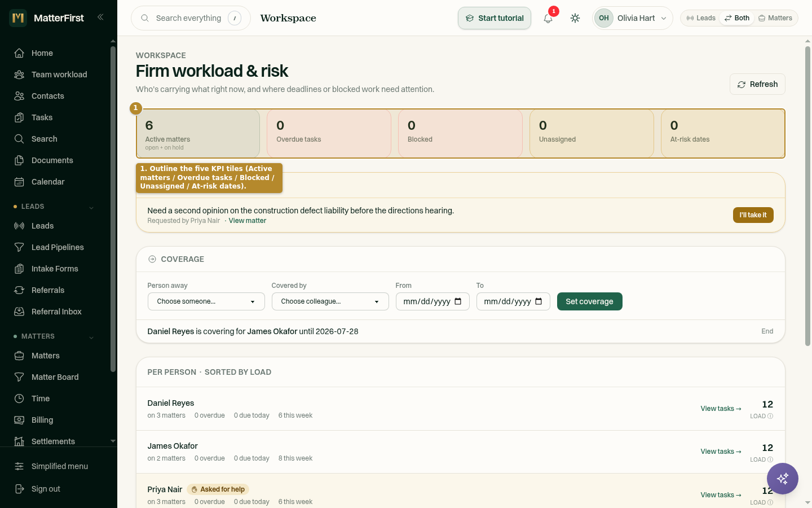Toggle light/dark theme sun icon

pyautogui.click(x=575, y=18)
